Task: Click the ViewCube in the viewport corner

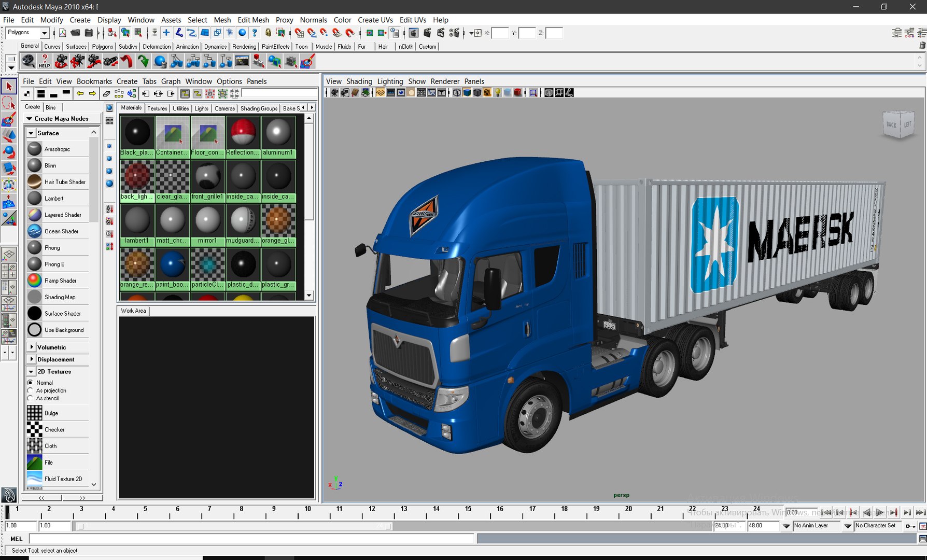Action: (898, 124)
